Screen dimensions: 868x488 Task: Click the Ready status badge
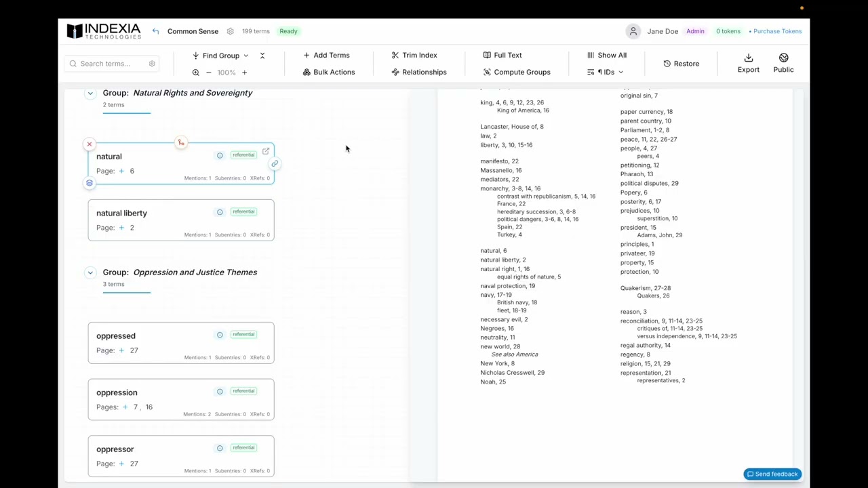pyautogui.click(x=288, y=31)
